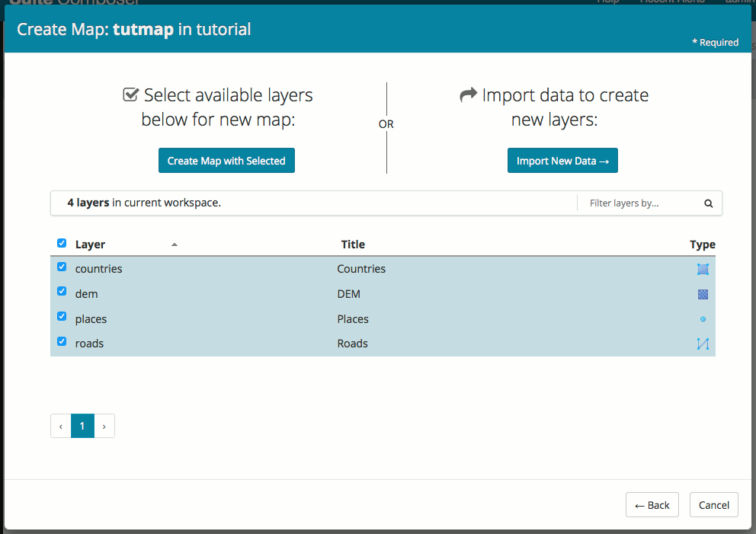Screen dimensions: 756x534
Task: Go back using the Back button
Action: click(x=652, y=505)
